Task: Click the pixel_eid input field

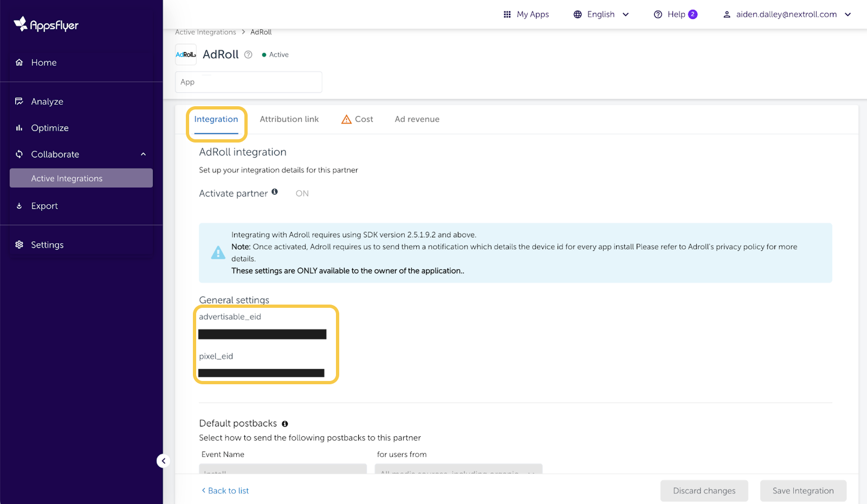Action: pyautogui.click(x=261, y=373)
